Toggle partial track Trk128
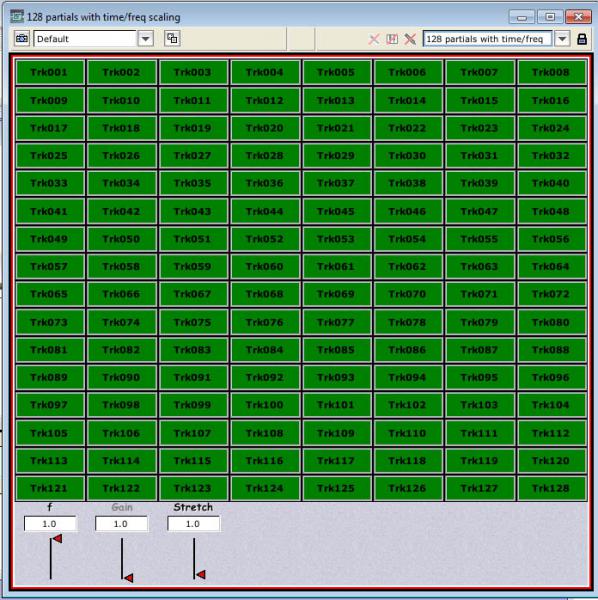The height and width of the screenshot is (600, 598). point(551,488)
